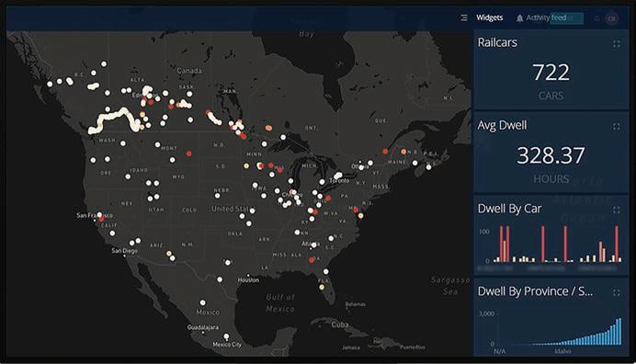Click the Toronto railcar marker cluster
This screenshot has width=636, height=364.
[338, 176]
